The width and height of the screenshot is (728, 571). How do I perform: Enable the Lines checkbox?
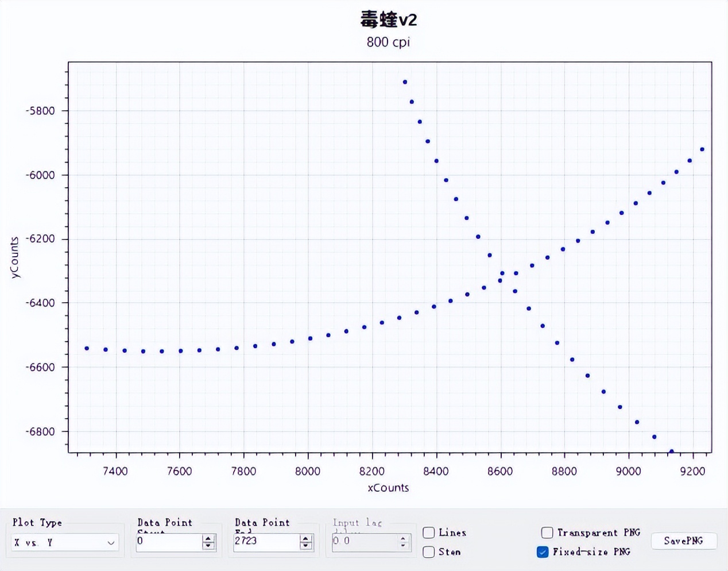(x=428, y=533)
